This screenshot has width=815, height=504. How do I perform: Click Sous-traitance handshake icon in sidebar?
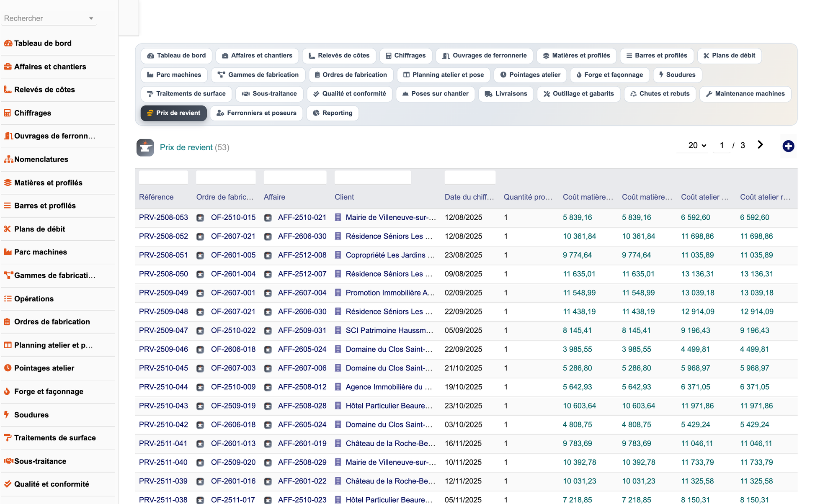coord(8,461)
